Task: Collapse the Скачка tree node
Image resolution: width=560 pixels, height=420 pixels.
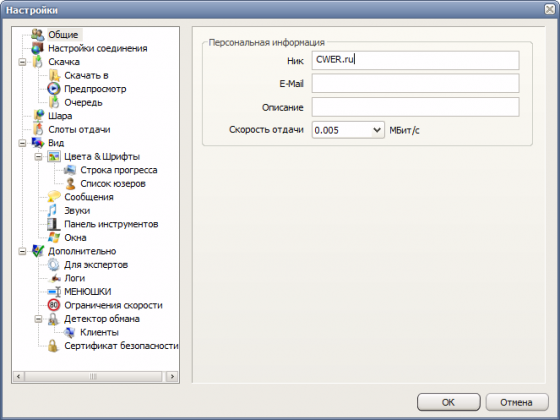Action: (x=22, y=62)
